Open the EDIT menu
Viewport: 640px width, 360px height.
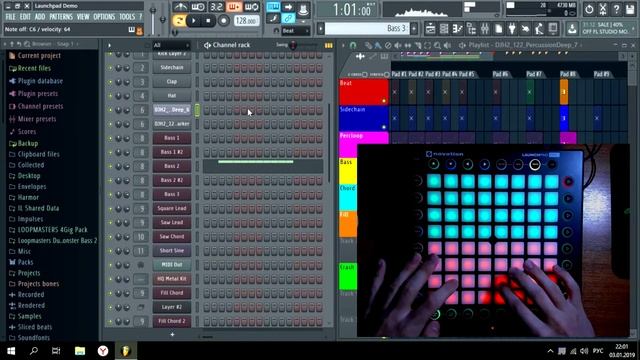pyautogui.click(x=25, y=17)
